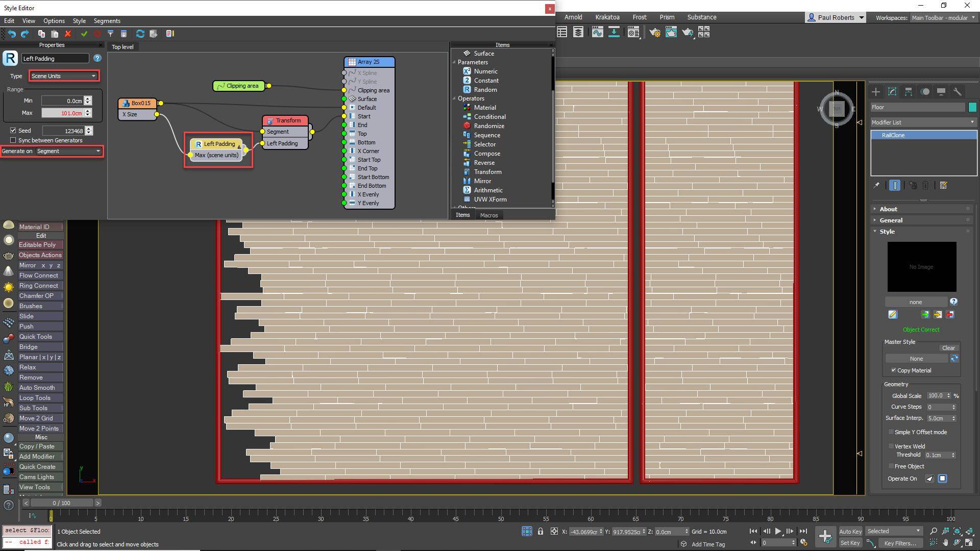
Task: Open the Type dropdown showing Scene Units
Action: tap(63, 76)
